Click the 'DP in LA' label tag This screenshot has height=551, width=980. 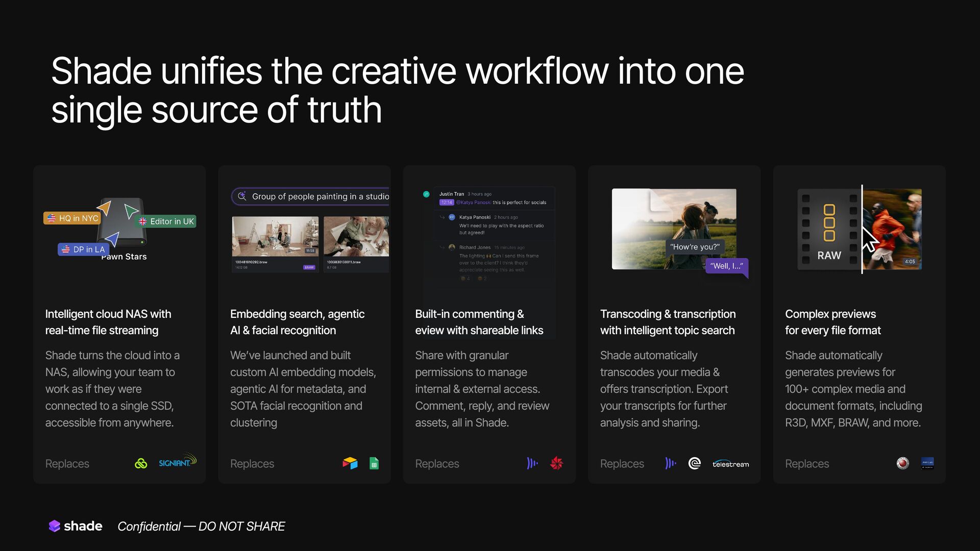[83, 249]
